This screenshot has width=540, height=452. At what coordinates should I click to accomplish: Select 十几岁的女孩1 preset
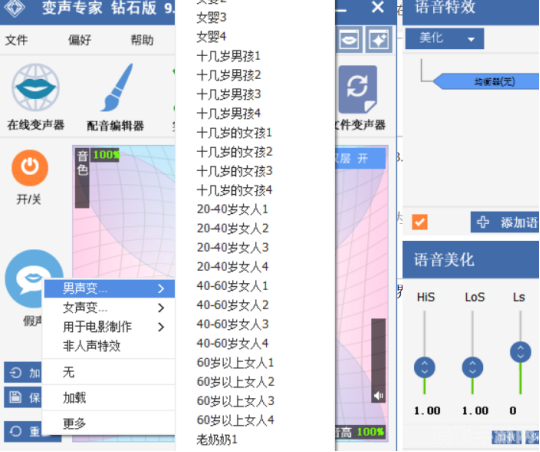[x=235, y=133]
